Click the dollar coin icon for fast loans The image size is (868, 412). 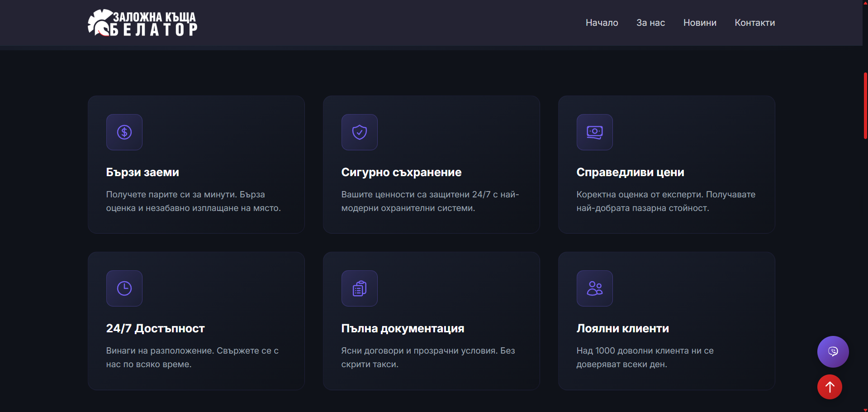pos(124,132)
